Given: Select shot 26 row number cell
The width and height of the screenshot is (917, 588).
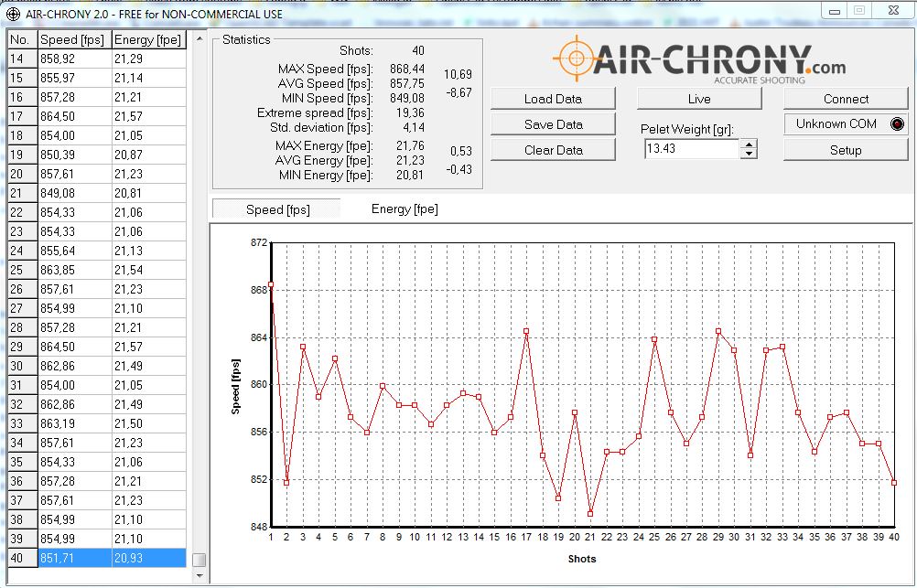Looking at the screenshot, I should coord(22,289).
